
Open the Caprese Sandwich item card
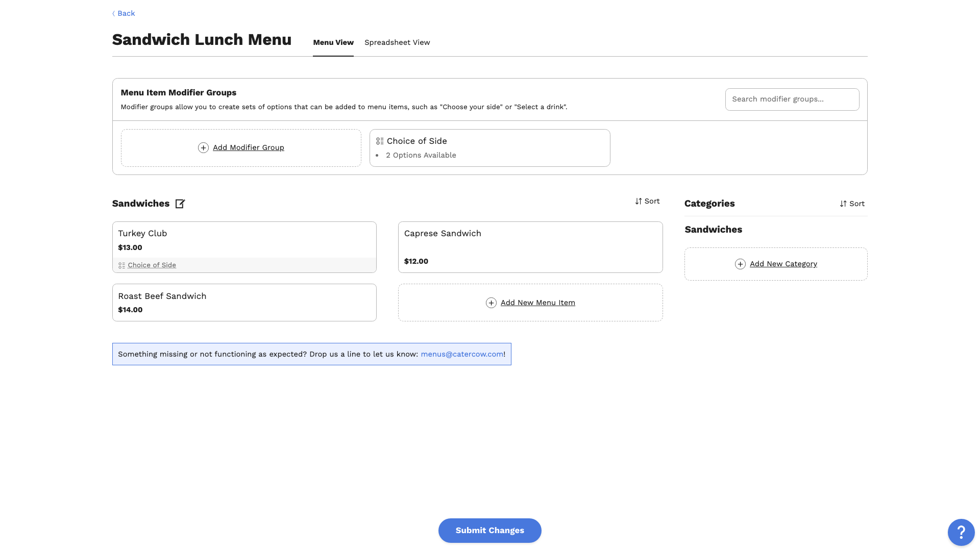click(x=530, y=247)
